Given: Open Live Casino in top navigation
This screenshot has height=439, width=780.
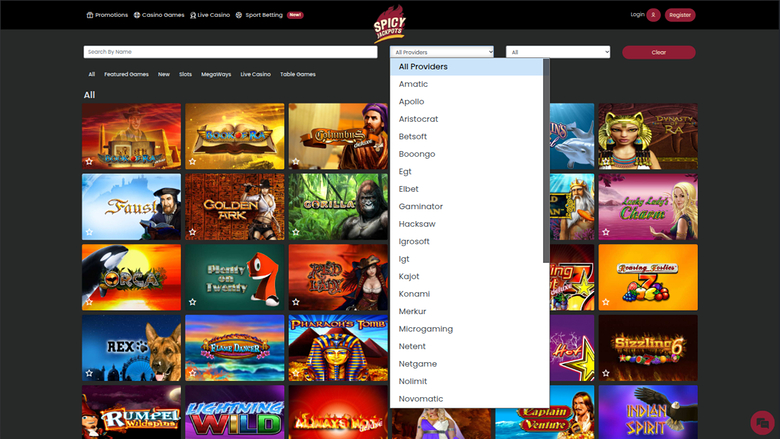Looking at the screenshot, I should [x=210, y=15].
